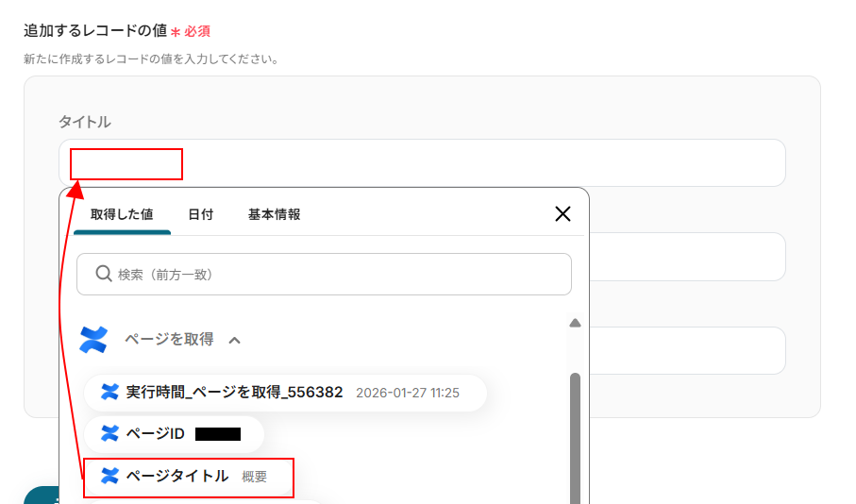
Task: Open the 日付 tab
Action: pos(200,214)
